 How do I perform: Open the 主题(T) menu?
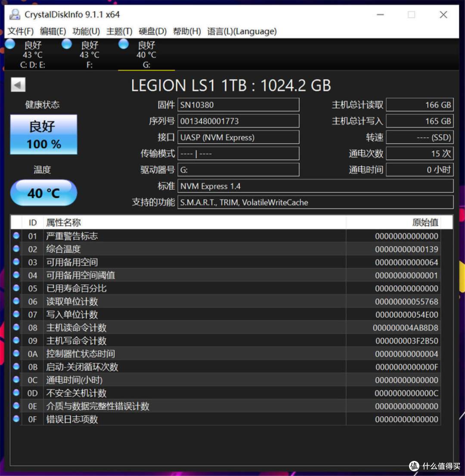coord(119,31)
